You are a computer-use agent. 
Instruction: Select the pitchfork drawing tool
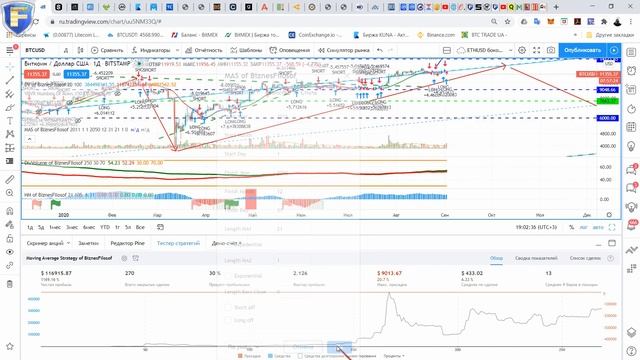click(x=10, y=94)
